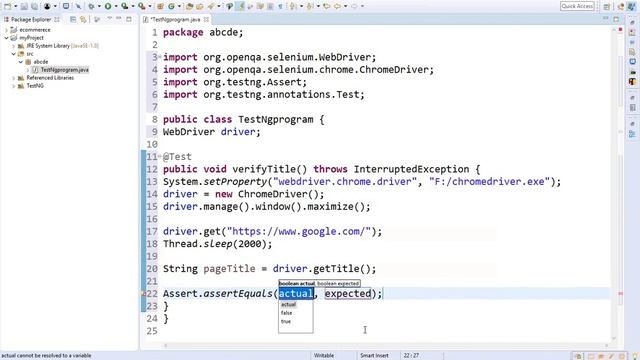Click the Last Edit Location icon

[x=327, y=6]
